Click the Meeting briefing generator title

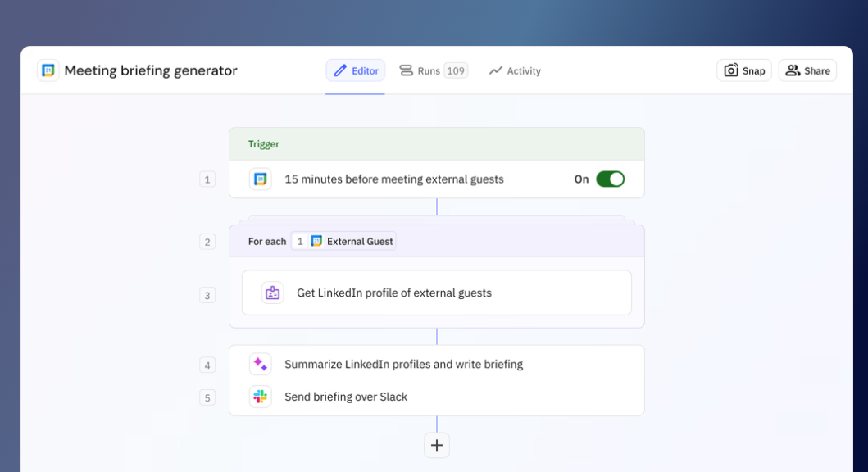153,70
